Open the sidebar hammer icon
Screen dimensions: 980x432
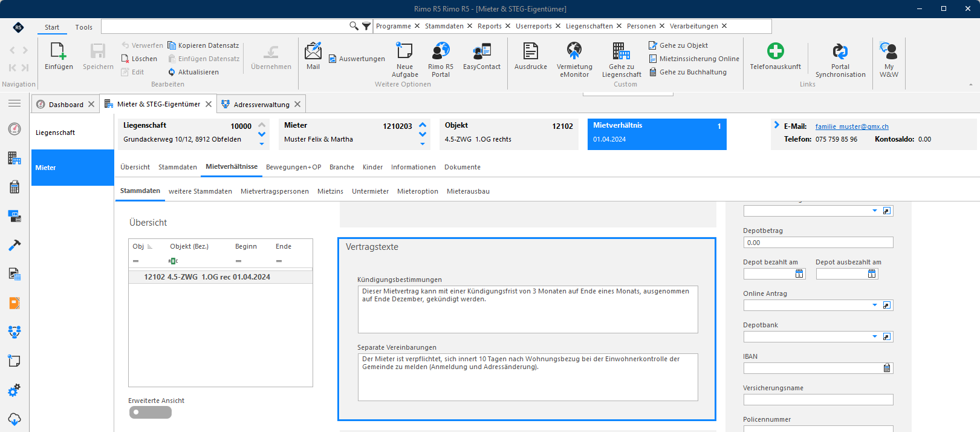tap(15, 245)
